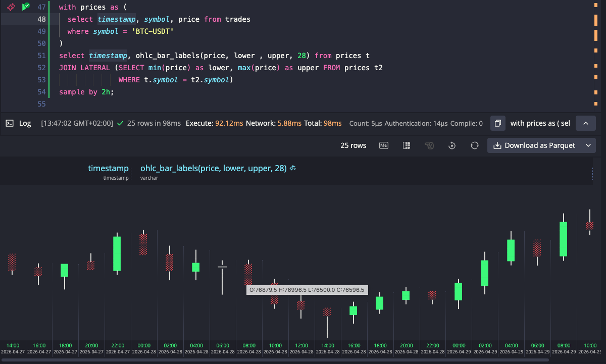Image resolution: width=606 pixels, height=364 pixels.
Task: Click the pointing-hand icon in results toolbar
Action: [429, 145]
